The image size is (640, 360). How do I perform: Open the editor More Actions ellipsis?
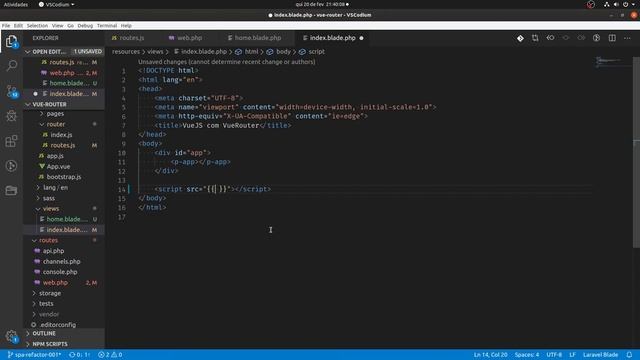627,38
